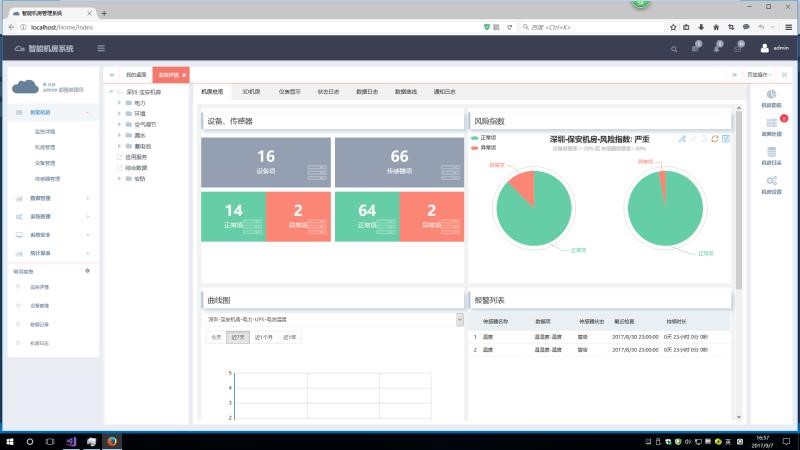Toggle the red 异常项 legend item

coord(487,147)
